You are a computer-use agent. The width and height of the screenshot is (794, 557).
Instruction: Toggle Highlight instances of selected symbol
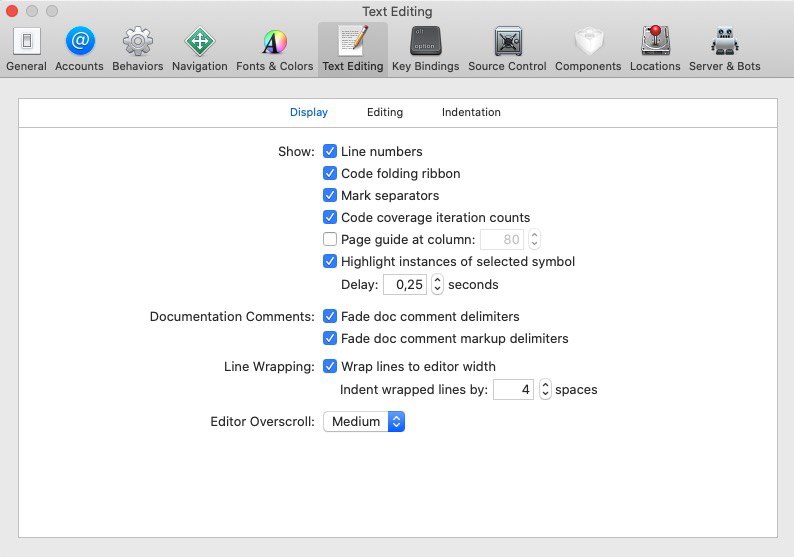coord(330,261)
